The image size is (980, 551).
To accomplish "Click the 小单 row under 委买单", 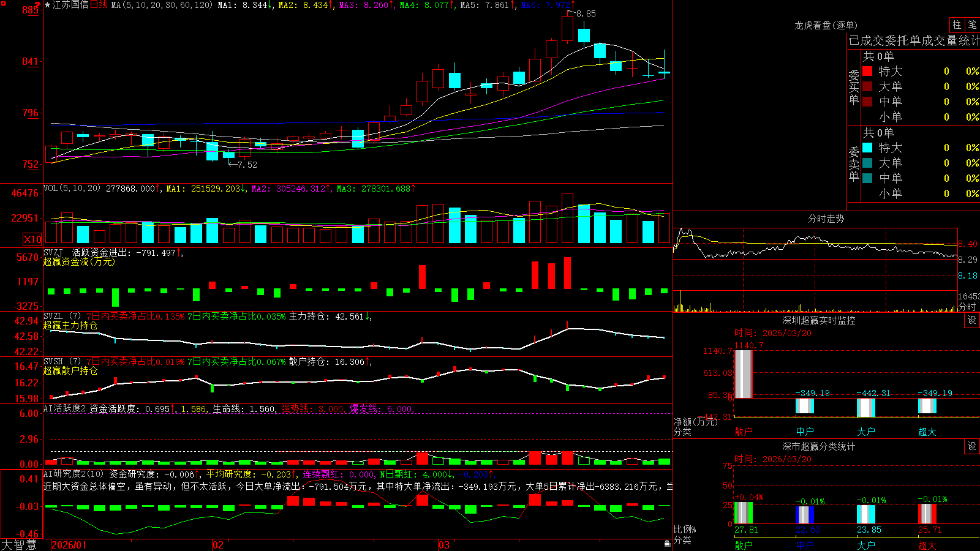I will click(x=920, y=116).
